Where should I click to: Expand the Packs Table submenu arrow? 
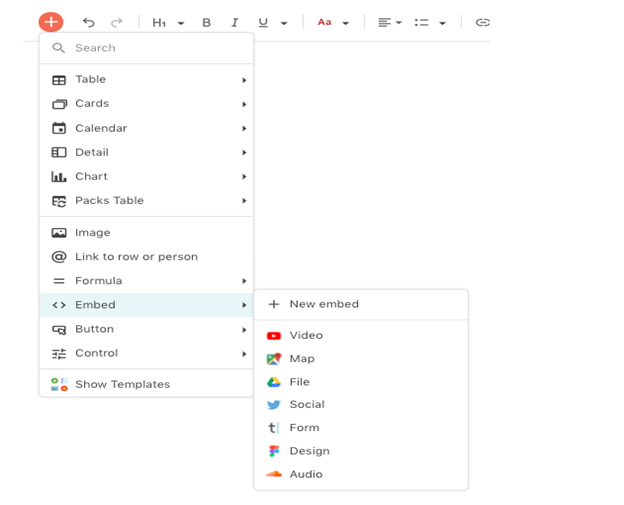[x=244, y=201]
